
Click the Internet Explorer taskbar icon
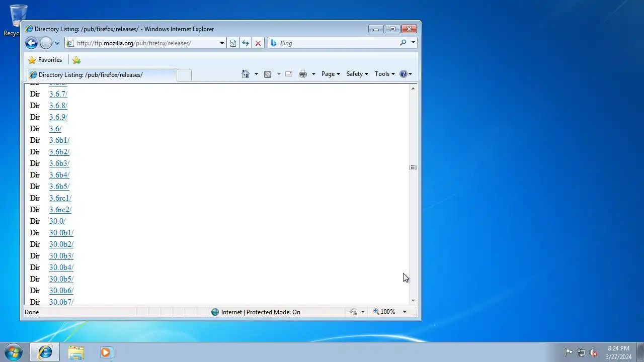(x=45, y=352)
